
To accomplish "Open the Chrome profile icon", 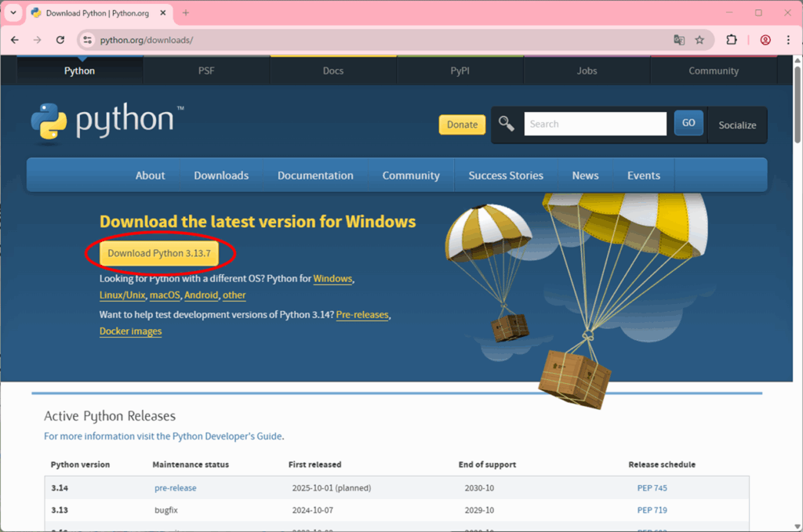I will click(765, 40).
